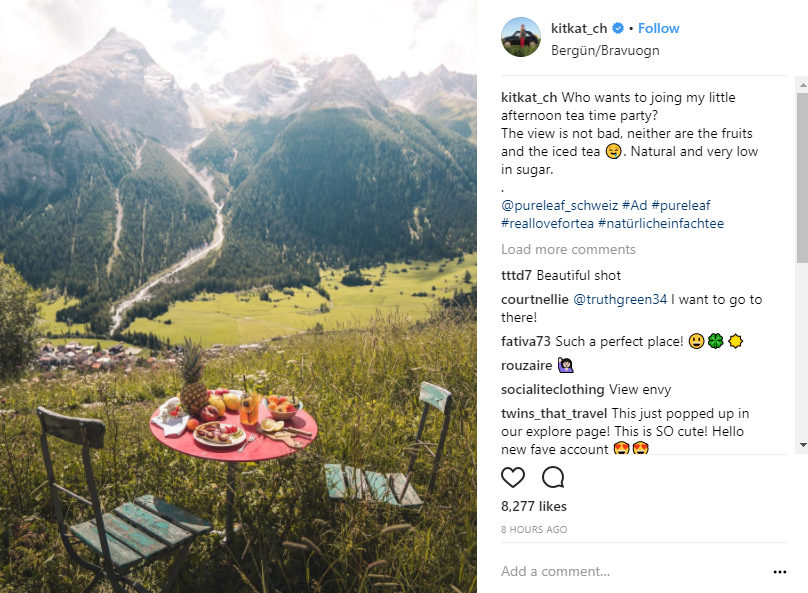The width and height of the screenshot is (808, 593).
Task: Open the @pureleaf_schweiz mention link
Action: [x=559, y=206]
